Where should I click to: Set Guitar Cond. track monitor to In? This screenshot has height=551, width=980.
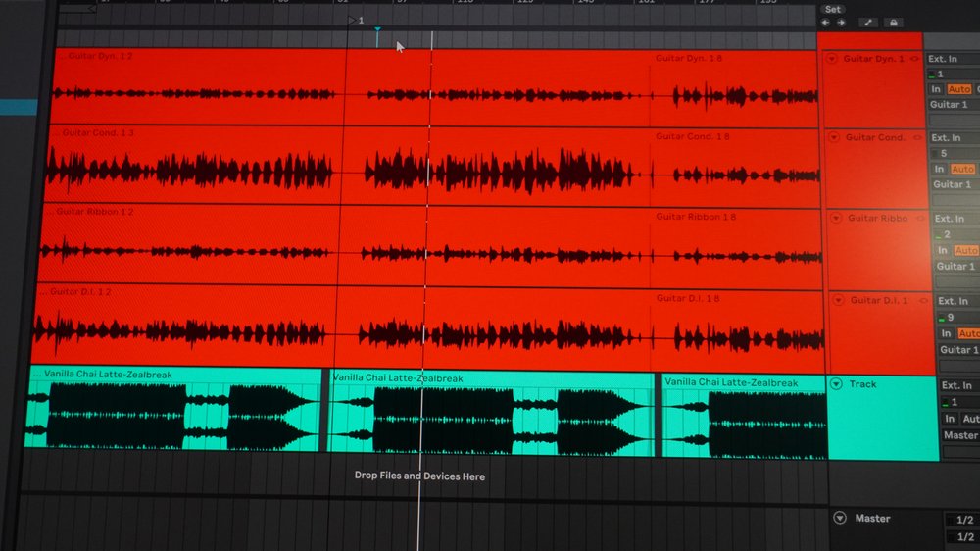click(937, 170)
